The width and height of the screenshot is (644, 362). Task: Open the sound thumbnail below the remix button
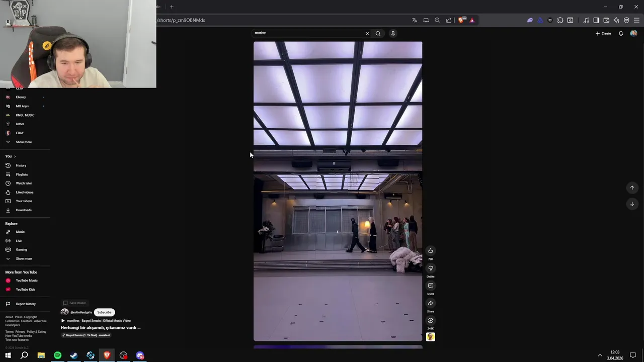click(430, 337)
